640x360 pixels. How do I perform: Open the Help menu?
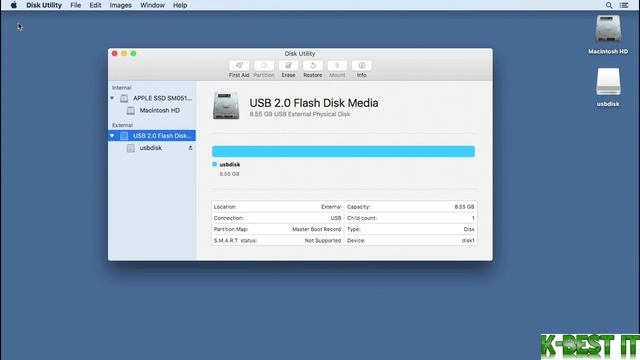(180, 5)
